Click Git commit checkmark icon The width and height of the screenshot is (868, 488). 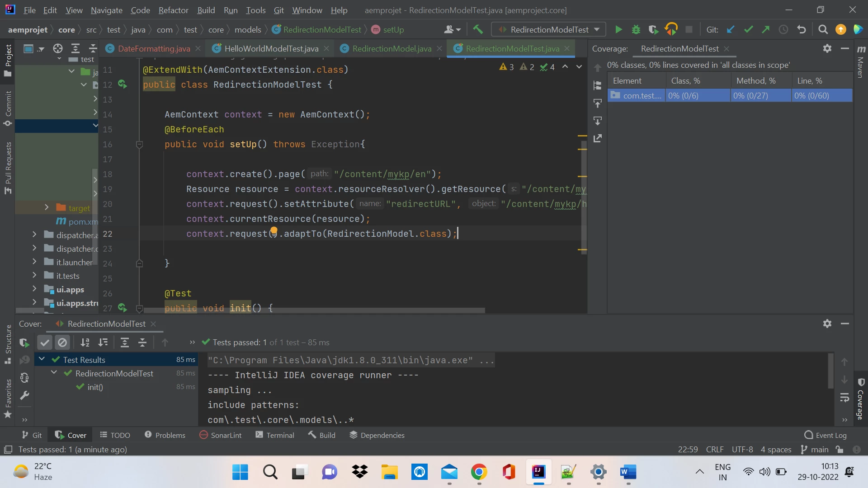click(748, 30)
